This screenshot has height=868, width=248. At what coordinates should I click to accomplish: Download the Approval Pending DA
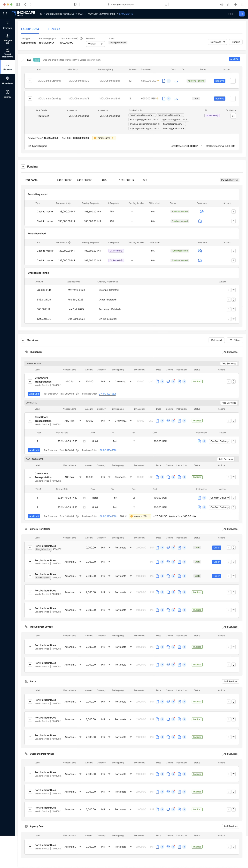click(176, 81)
